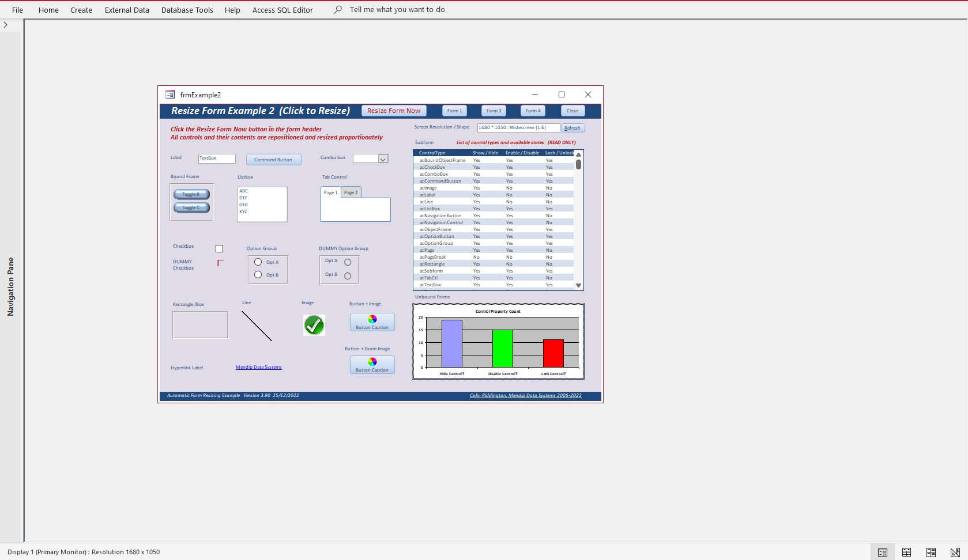Screen dimensions: 968x560
Task: Click the green bar in the chart
Action: (503, 349)
